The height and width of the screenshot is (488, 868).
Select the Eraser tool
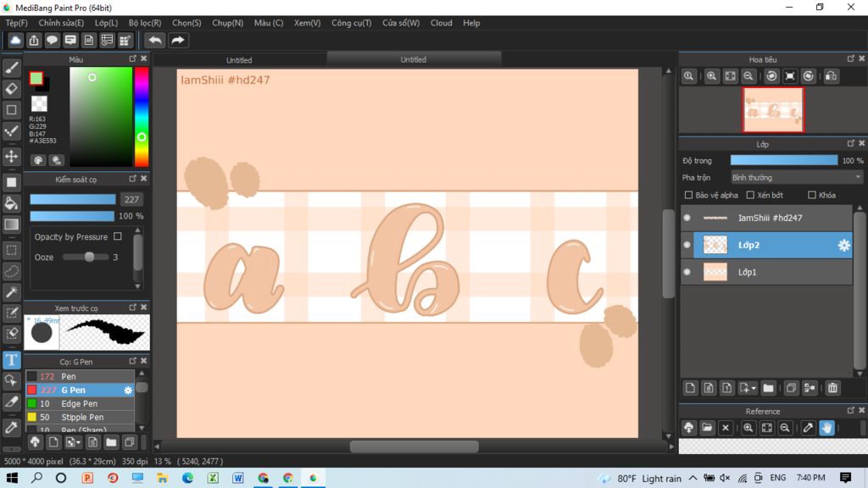pyautogui.click(x=11, y=88)
